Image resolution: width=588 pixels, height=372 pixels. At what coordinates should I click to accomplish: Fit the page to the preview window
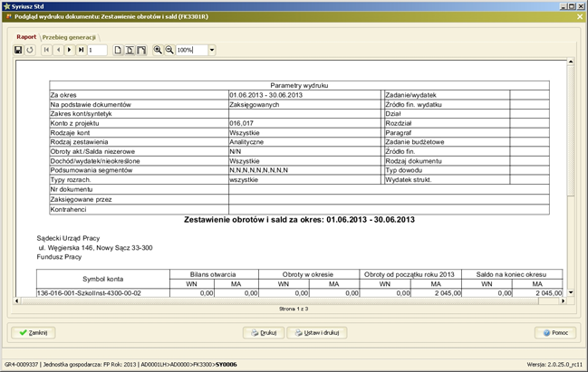[x=130, y=50]
